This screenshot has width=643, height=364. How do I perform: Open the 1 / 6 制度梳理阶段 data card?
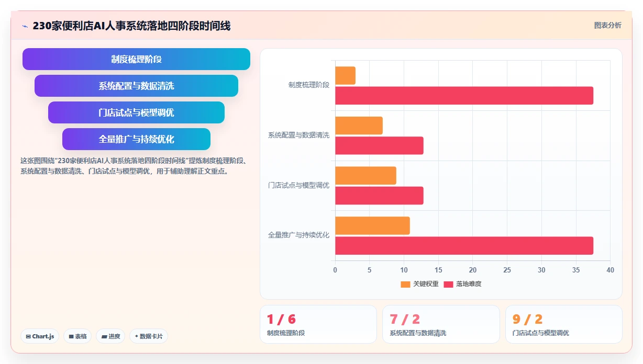(x=318, y=324)
